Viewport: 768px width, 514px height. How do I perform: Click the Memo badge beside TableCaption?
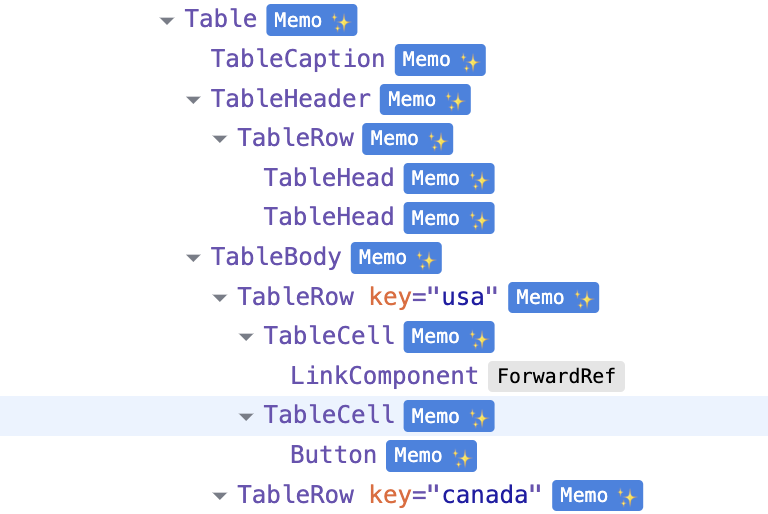[x=440, y=60]
